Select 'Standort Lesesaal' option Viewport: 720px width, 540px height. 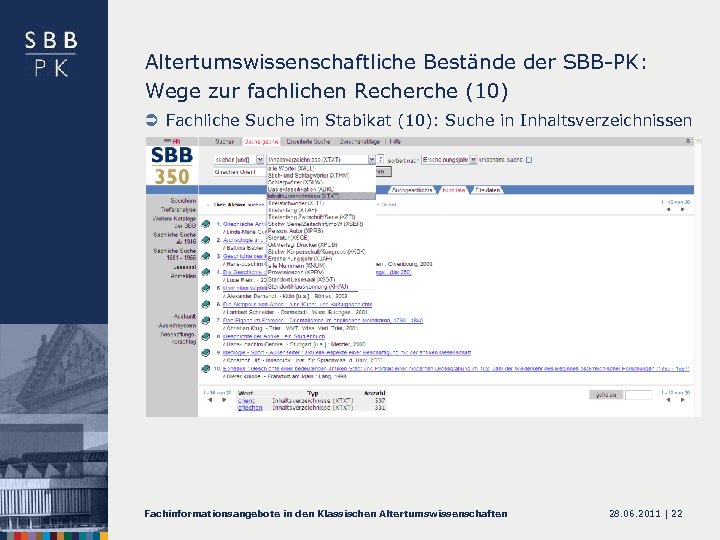tap(301, 279)
